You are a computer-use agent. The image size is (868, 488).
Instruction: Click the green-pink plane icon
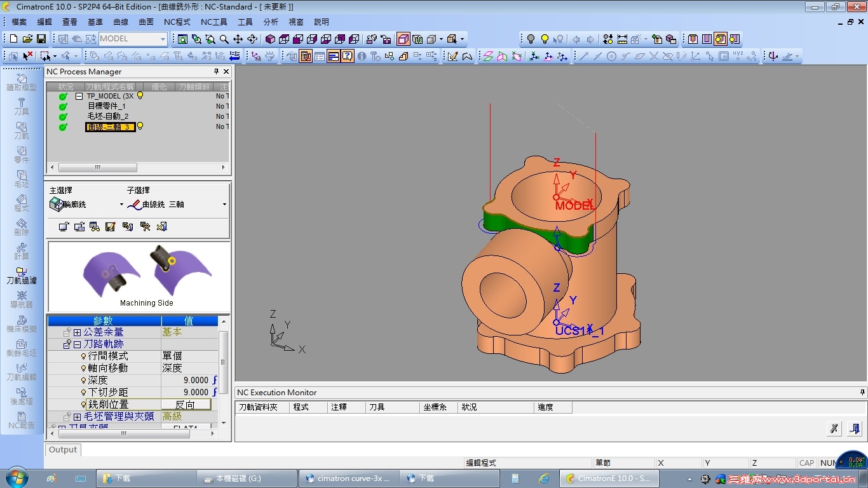488,56
